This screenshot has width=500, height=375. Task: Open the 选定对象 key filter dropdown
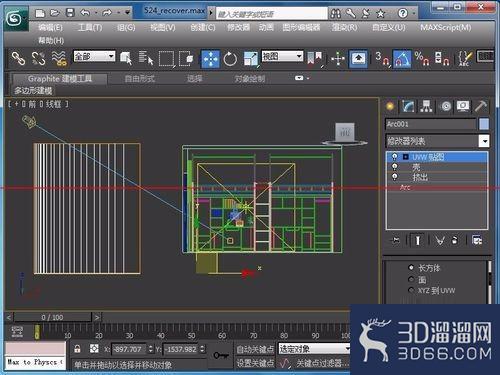click(x=314, y=349)
